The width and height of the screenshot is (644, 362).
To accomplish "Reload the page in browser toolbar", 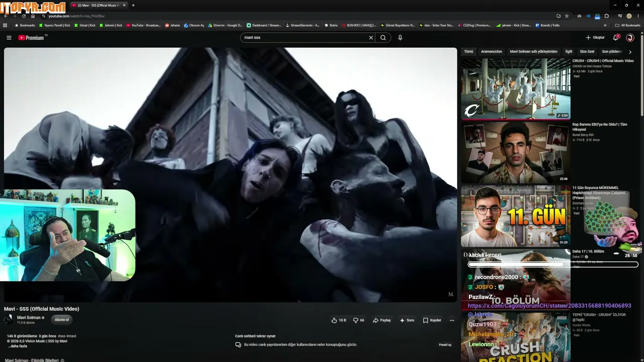I will click(24, 16).
